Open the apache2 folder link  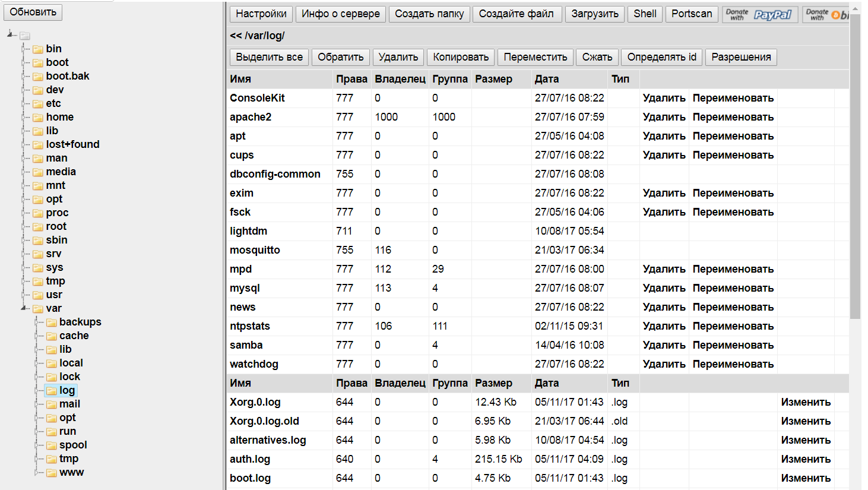[x=251, y=117]
